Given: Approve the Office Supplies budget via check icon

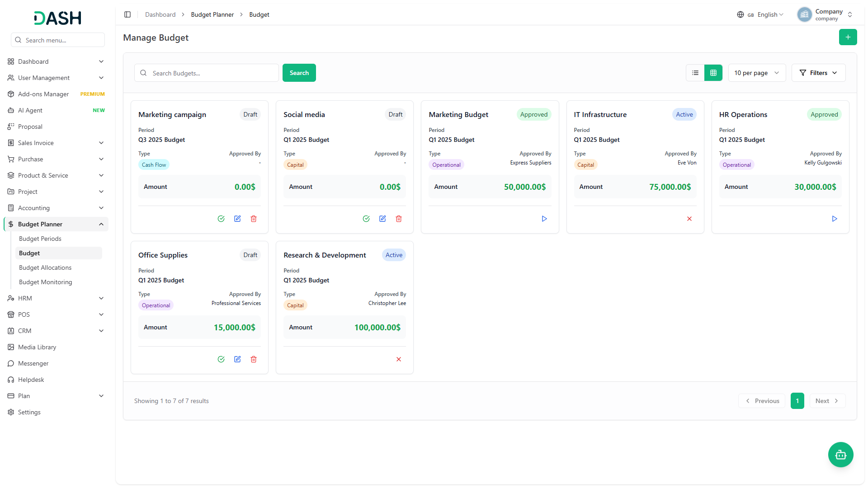Looking at the screenshot, I should point(221,359).
